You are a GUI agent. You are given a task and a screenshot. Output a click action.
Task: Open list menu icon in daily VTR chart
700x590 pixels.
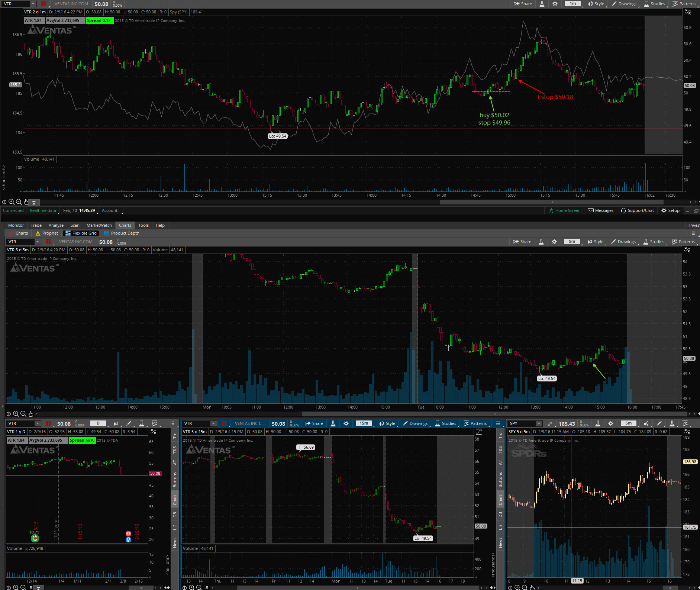coord(172,423)
